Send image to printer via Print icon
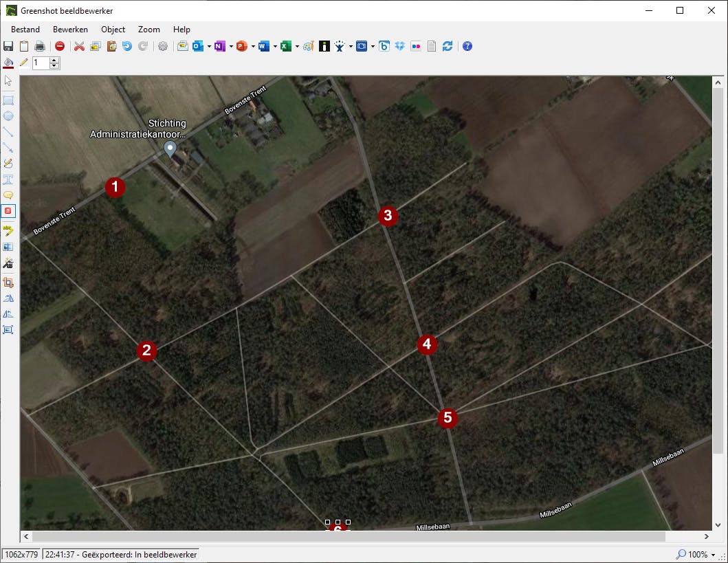The height and width of the screenshot is (563, 728). coord(40,46)
